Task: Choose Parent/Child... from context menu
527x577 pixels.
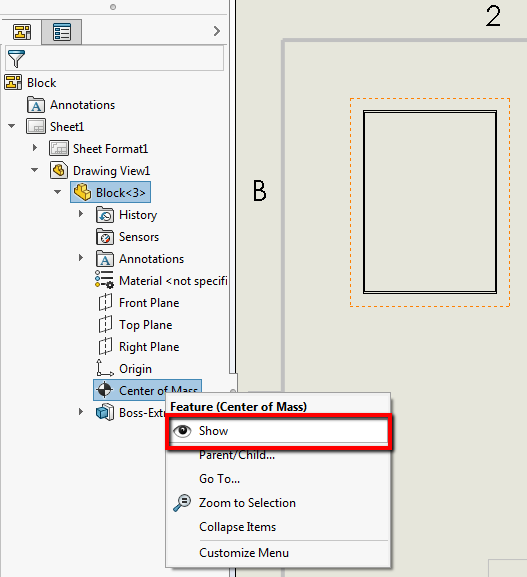Action: 237,455
